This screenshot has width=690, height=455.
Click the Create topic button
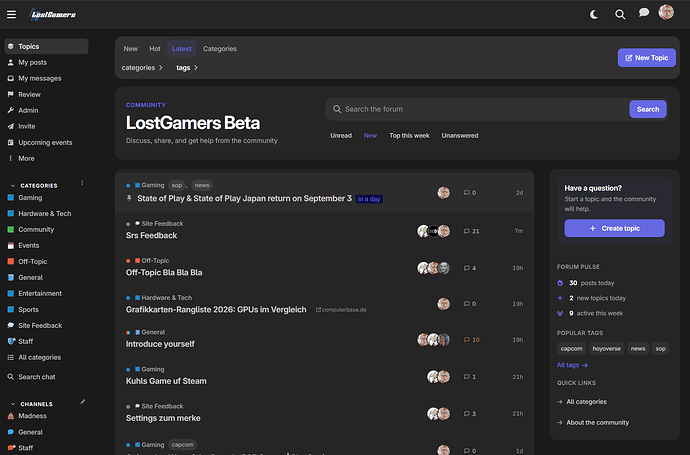(614, 228)
